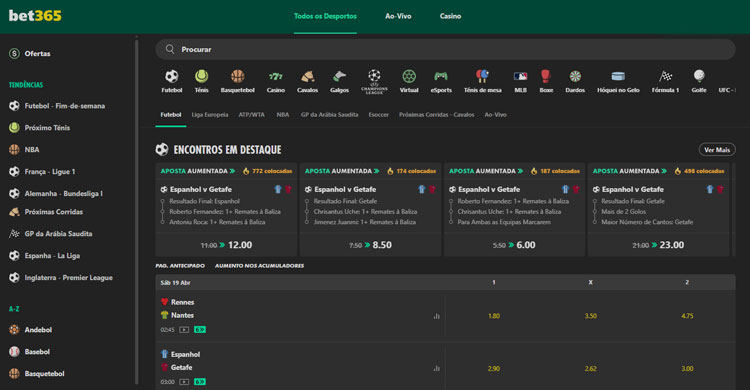The image size is (750, 390).
Task: Open stats chart icon for Rennes v Nantes
Action: coord(436,316)
